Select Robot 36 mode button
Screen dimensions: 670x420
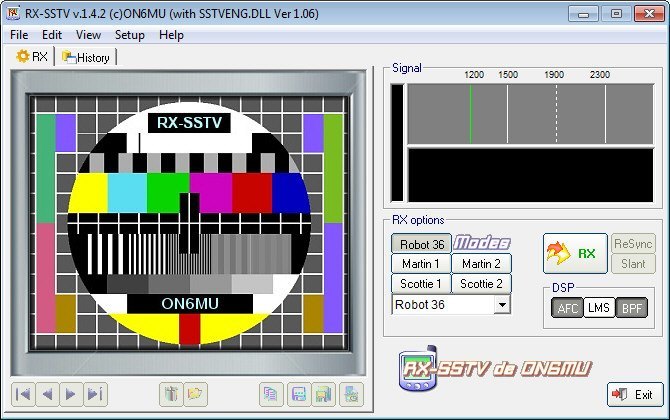(x=421, y=244)
